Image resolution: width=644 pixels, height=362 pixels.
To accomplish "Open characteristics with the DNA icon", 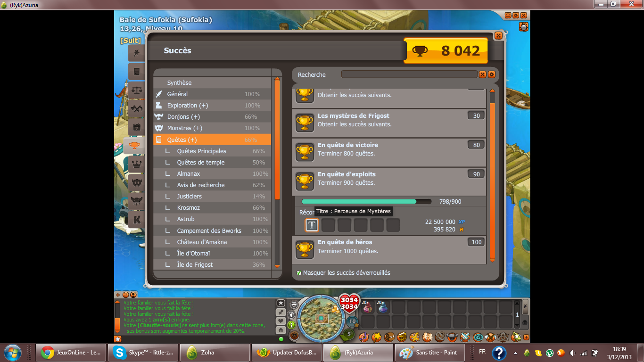I will (x=363, y=337).
